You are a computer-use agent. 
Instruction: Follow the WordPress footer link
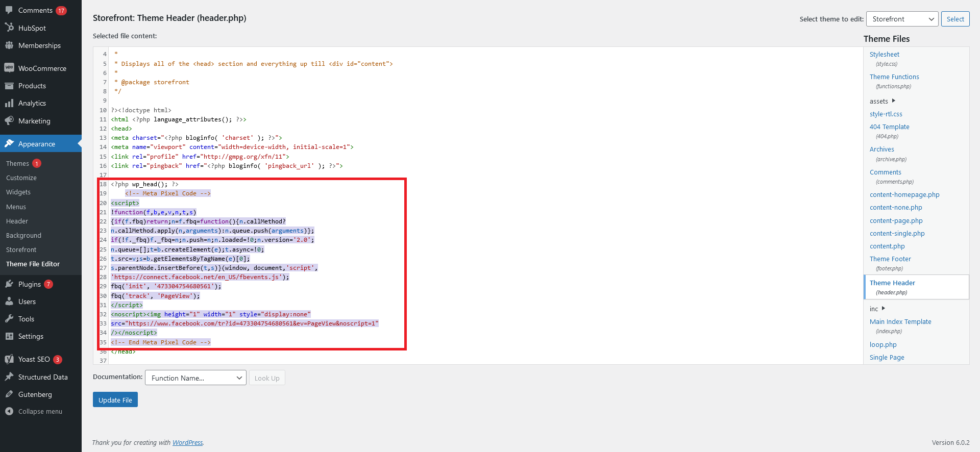[187, 443]
